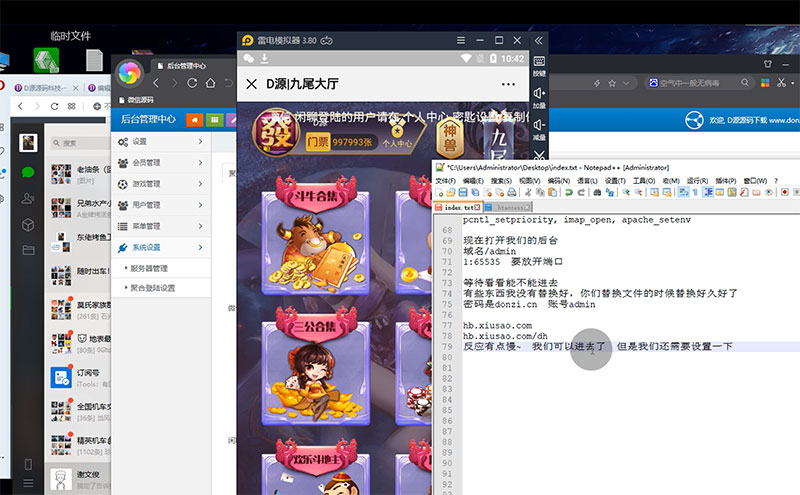Close the D源源码科技 browser tab
This screenshot has width=800, height=495.
[x=76, y=88]
